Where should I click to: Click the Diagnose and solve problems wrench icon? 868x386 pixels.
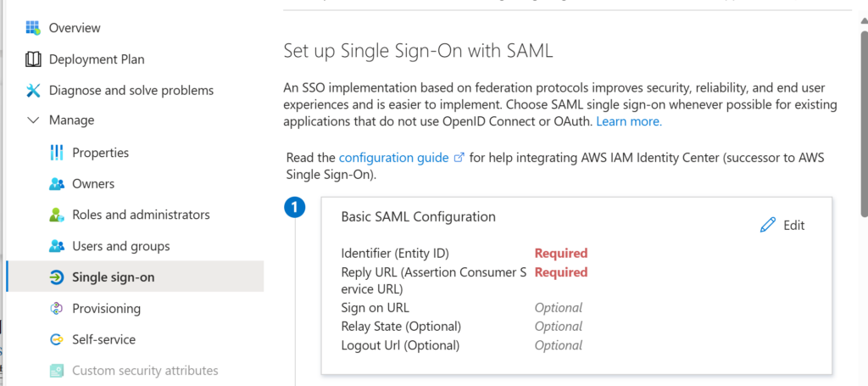(x=33, y=90)
